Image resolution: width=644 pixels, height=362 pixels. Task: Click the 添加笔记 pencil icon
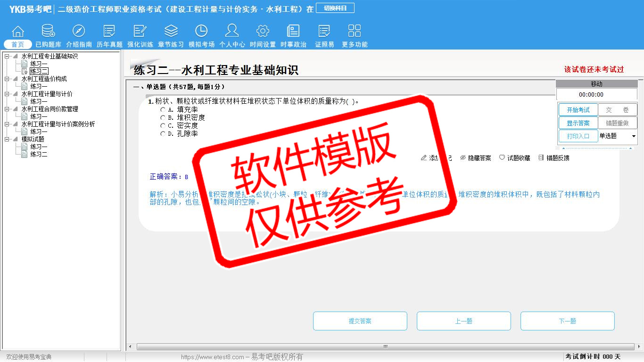point(424,158)
